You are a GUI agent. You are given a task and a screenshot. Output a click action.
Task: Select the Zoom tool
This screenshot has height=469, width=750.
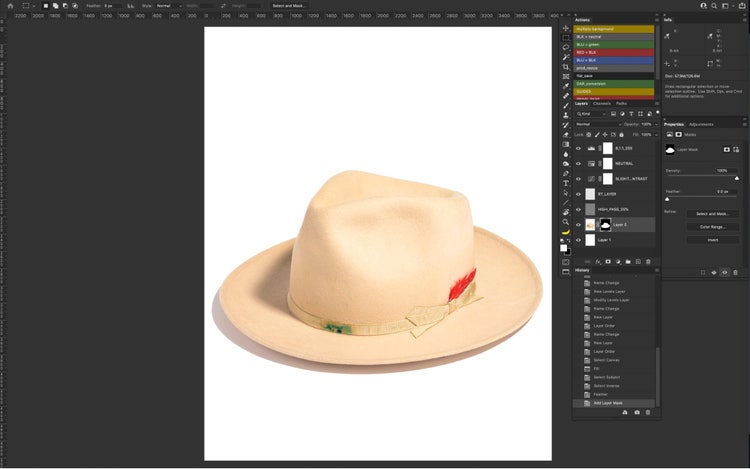point(566,221)
